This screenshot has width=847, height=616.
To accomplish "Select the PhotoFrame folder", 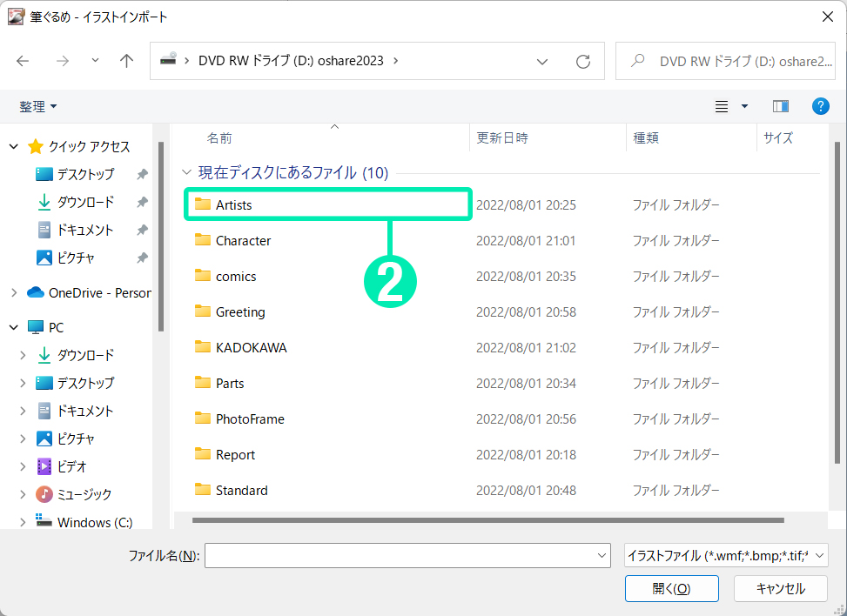I will coord(250,418).
